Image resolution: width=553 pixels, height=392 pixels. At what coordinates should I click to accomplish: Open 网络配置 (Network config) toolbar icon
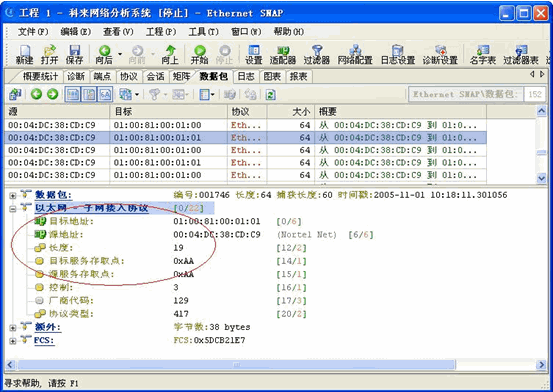(355, 54)
